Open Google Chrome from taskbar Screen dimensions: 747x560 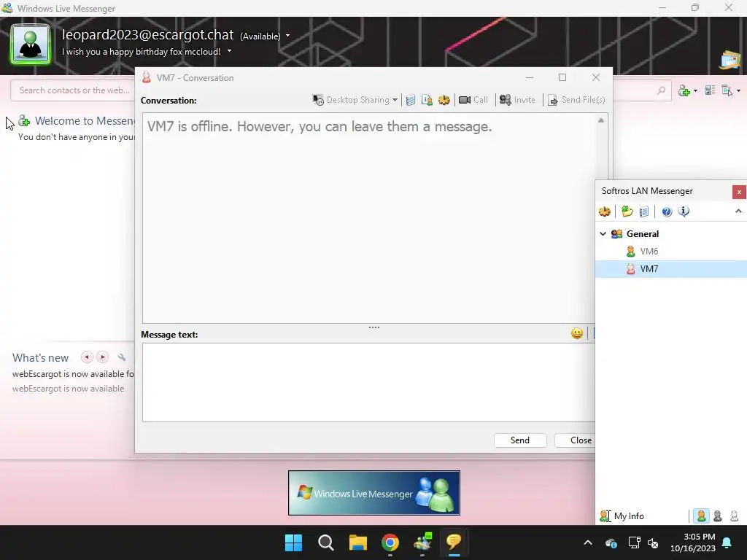(390, 542)
